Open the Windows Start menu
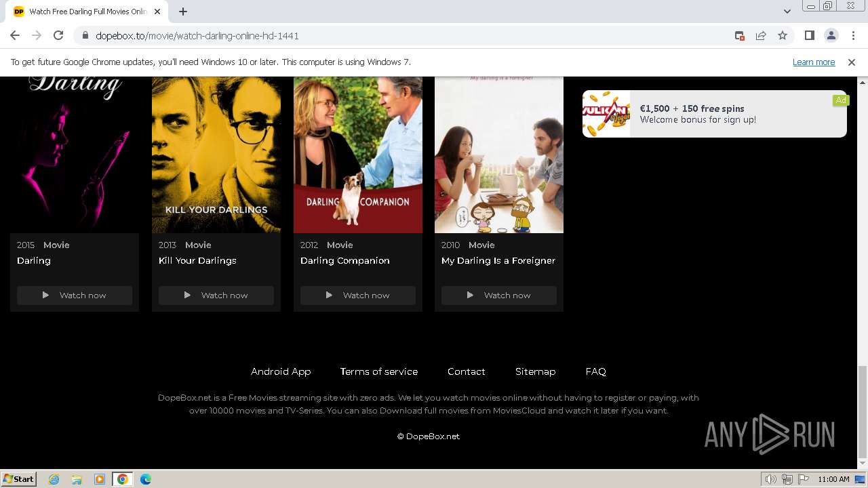This screenshot has height=488, width=868. point(19,479)
